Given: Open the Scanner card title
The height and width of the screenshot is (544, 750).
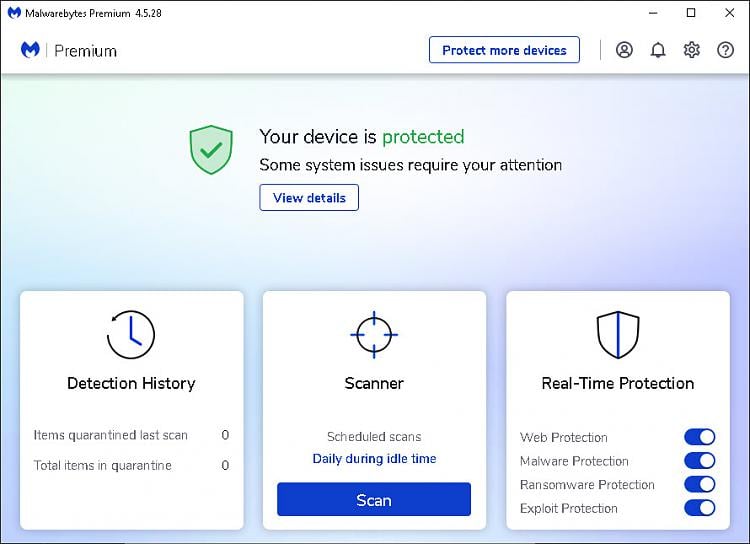Looking at the screenshot, I should 374,383.
